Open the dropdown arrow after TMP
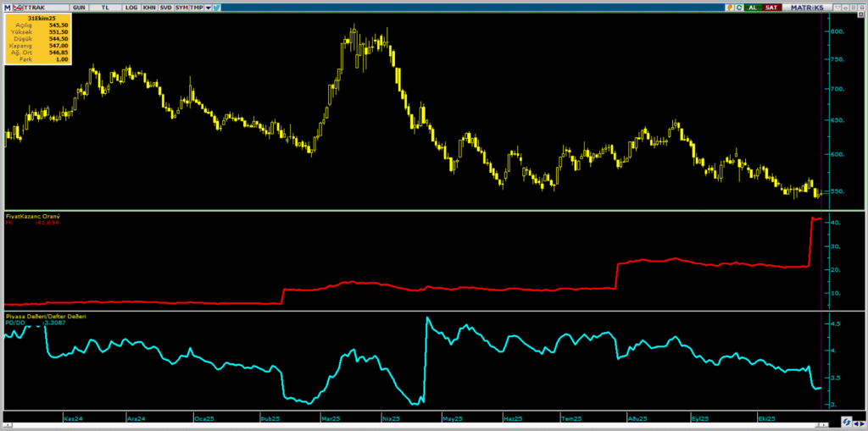The width and height of the screenshot is (868, 431). [208, 7]
